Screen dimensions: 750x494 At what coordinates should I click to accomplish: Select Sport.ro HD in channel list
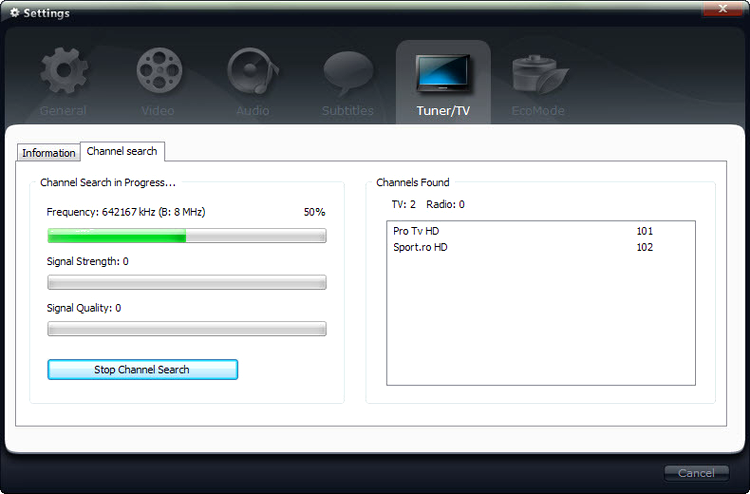pyautogui.click(x=420, y=247)
